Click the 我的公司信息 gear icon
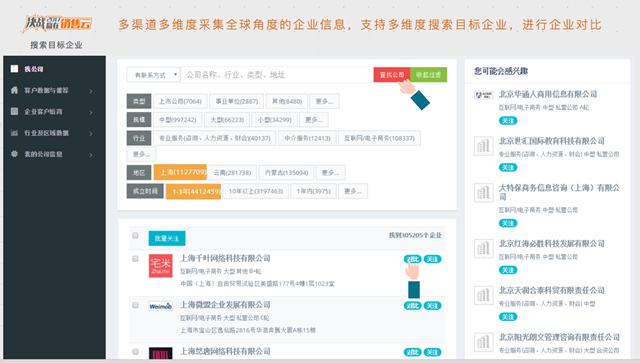 click(14, 154)
